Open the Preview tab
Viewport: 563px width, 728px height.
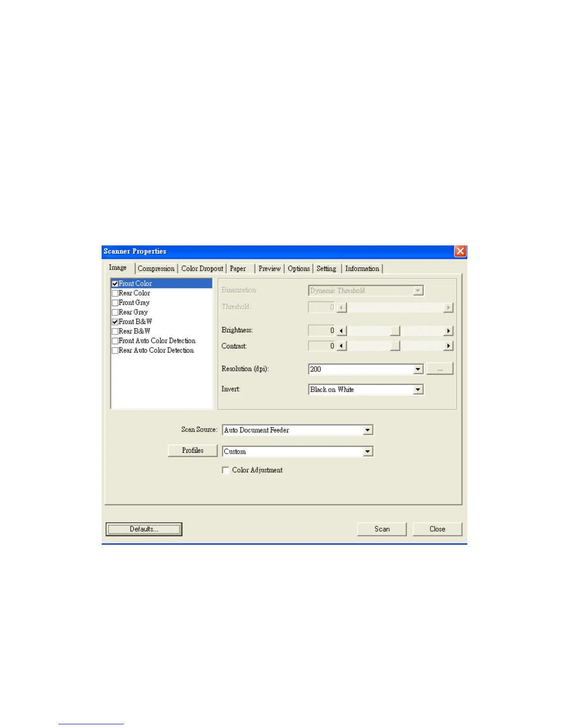[x=270, y=269]
